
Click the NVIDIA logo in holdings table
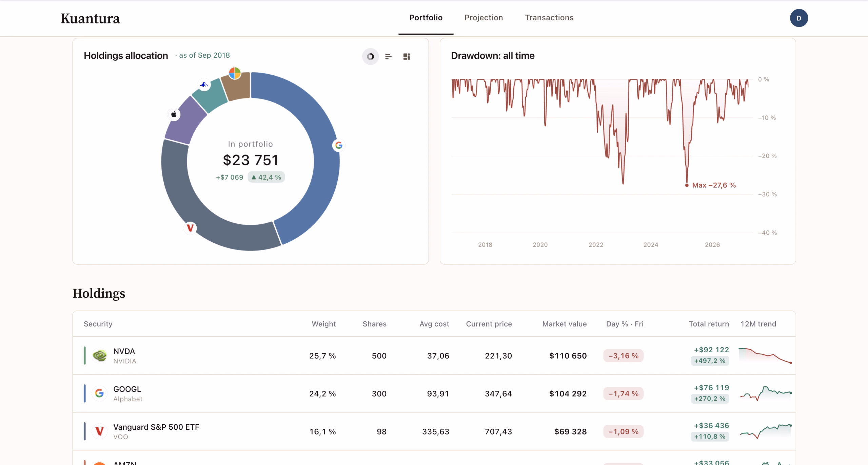[99, 356]
